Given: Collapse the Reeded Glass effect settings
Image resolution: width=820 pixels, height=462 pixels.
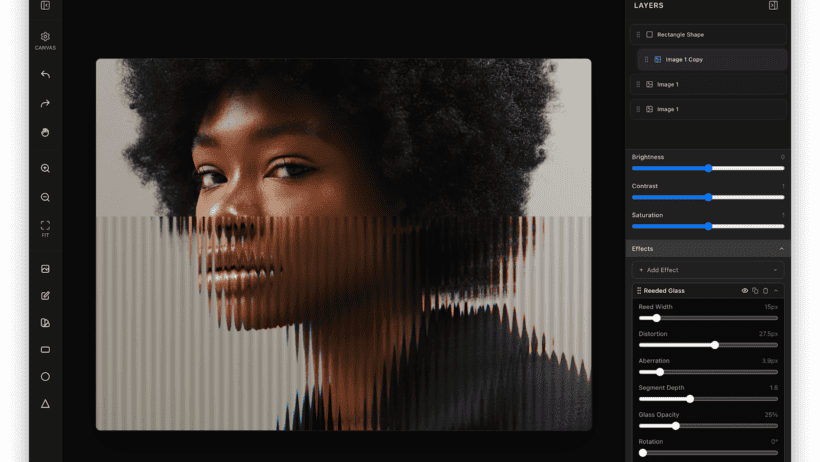Looking at the screenshot, I should point(776,291).
